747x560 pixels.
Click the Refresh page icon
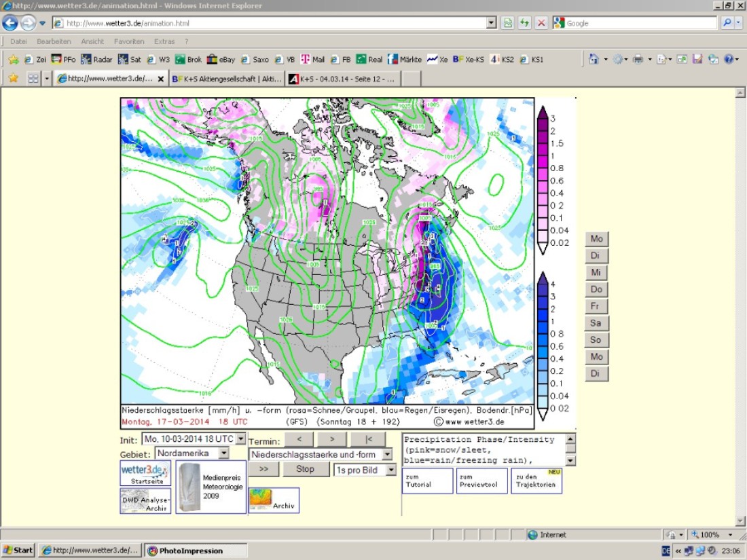(524, 23)
